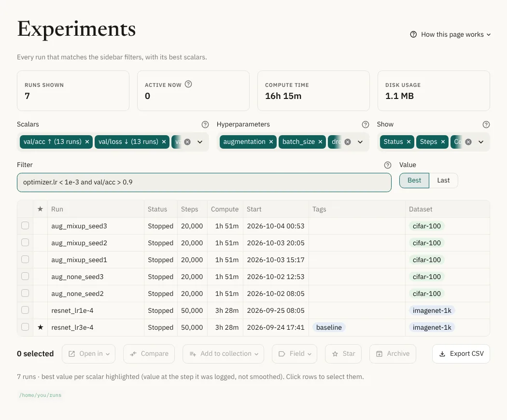Clear all selected scalars

click(x=187, y=142)
